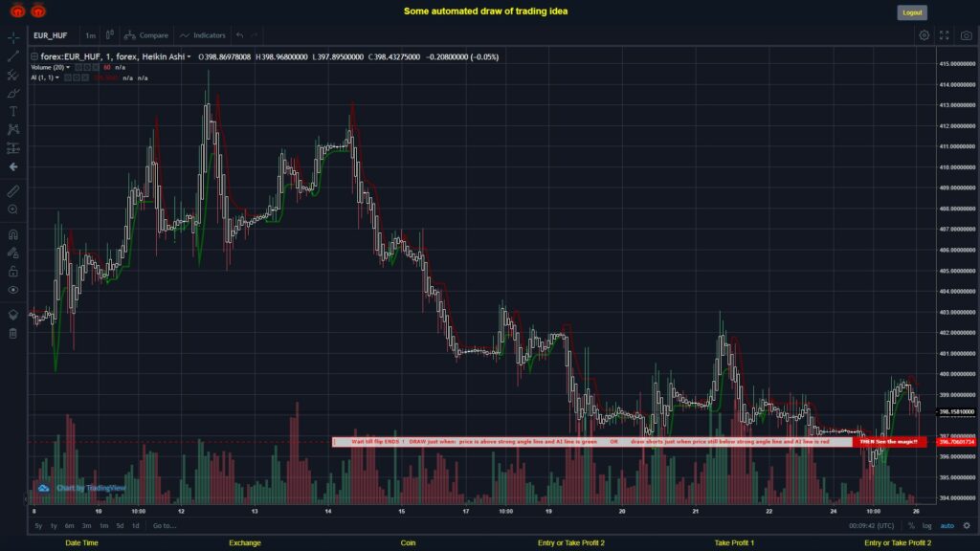Open the 00:09:42 (UTC) timezone menu
Image resolution: width=980 pixels, height=551 pixels.
[x=871, y=526]
